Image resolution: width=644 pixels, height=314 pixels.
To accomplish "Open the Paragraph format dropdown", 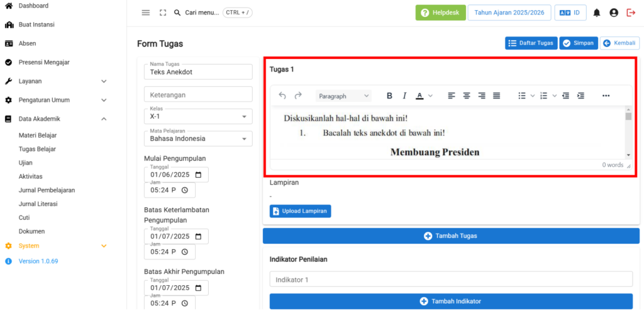I will [344, 96].
